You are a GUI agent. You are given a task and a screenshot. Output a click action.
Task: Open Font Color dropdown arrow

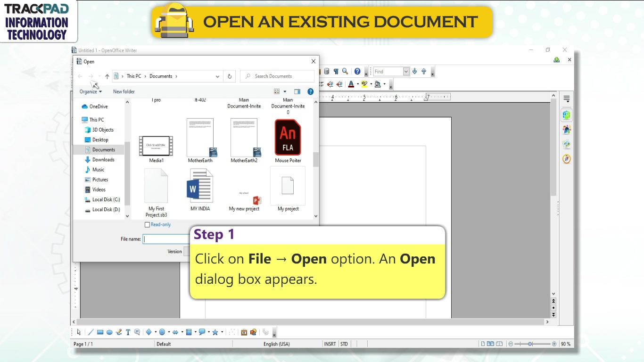pos(358,84)
